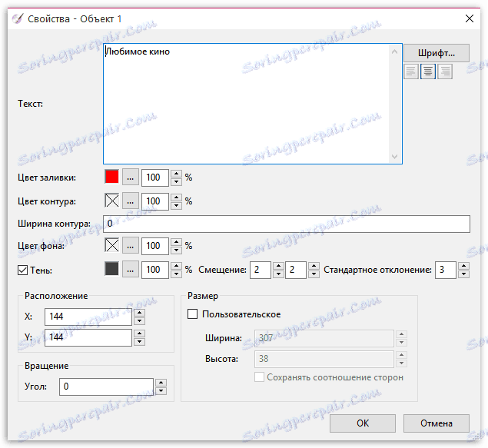The height and width of the screenshot is (448, 488).
Task: Decrease Цвет фона opacity percentage
Action: [x=177, y=250]
